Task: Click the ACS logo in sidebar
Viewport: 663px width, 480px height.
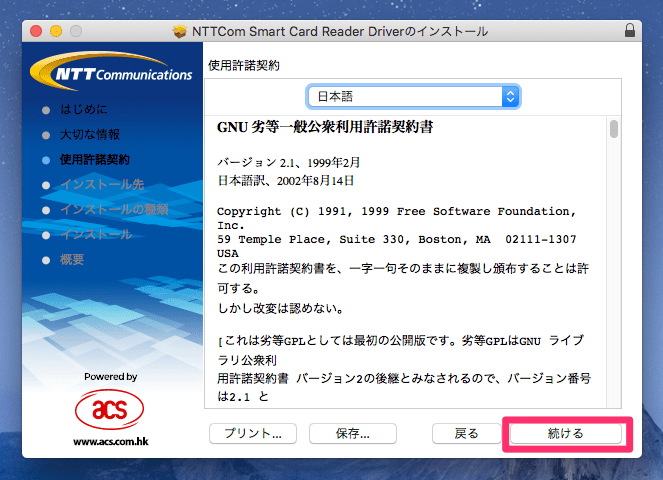Action: (110, 409)
